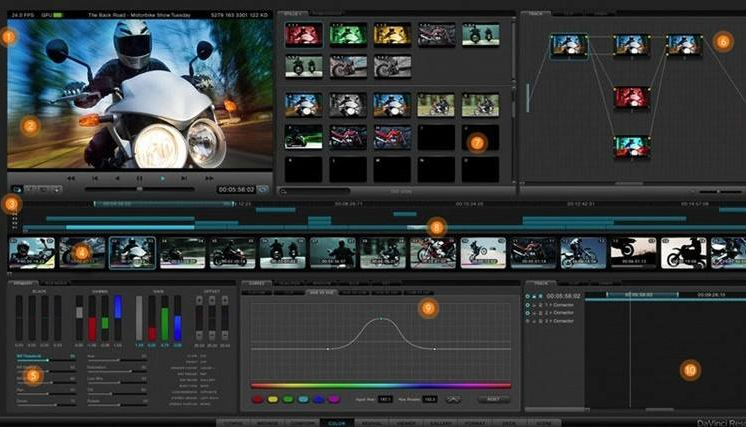Toggle keyframe enable for 1 Corrector row
Viewport: 746px width, 428px height.
(528, 305)
